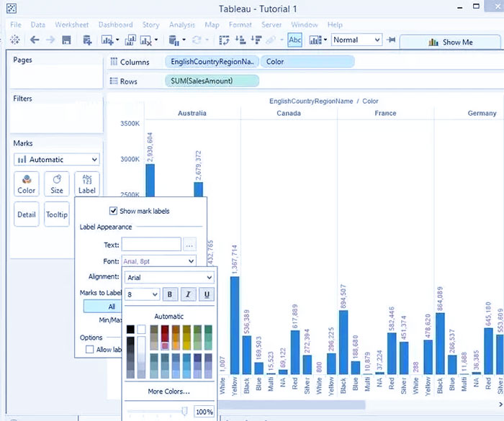Toggle the Abc show mark labels icon

(x=294, y=40)
